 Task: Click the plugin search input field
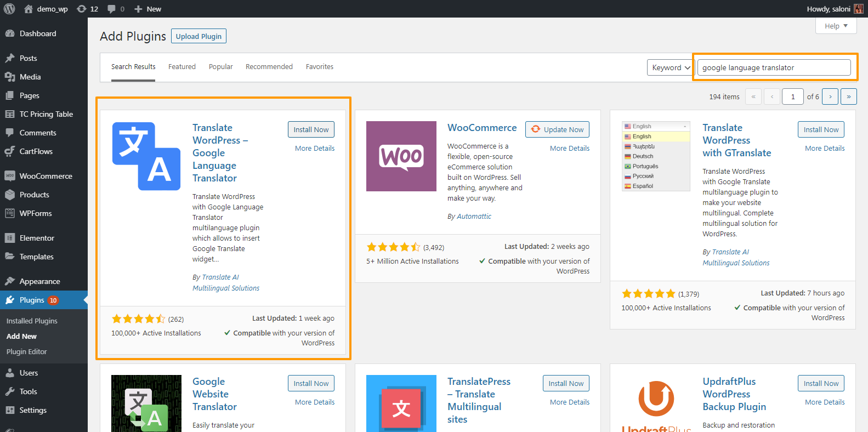tap(774, 67)
